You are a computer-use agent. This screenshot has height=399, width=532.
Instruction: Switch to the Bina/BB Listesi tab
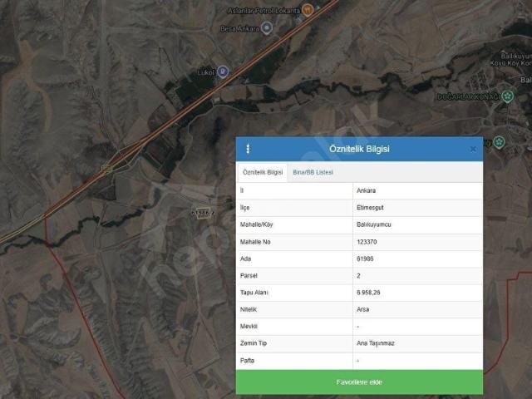pyautogui.click(x=313, y=172)
